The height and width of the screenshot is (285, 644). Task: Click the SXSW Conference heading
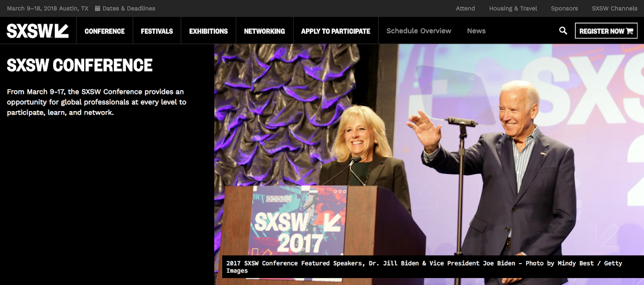pyautogui.click(x=79, y=65)
